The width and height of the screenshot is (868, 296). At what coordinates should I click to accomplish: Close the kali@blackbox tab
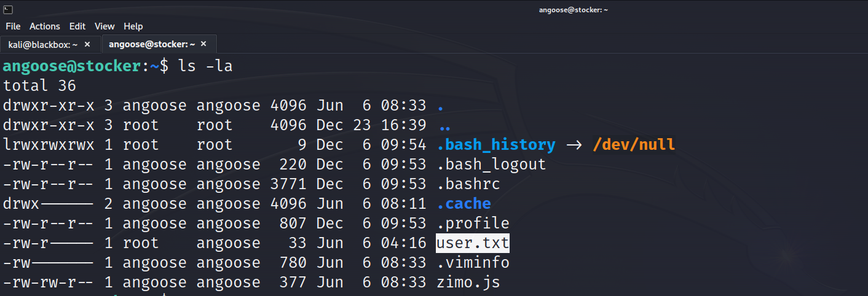tap(87, 45)
